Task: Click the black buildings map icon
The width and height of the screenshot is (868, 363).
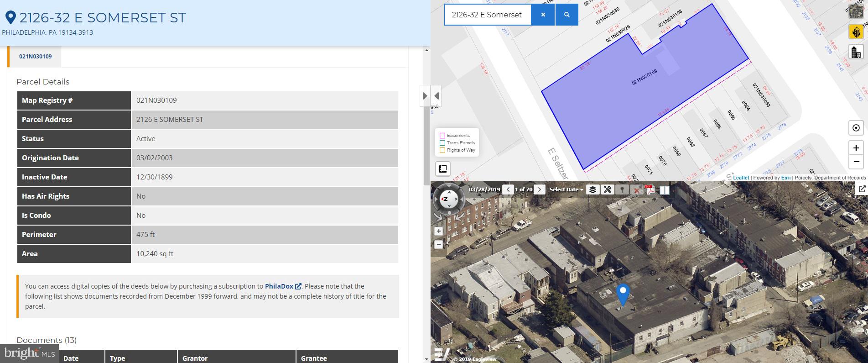Action: [x=856, y=52]
